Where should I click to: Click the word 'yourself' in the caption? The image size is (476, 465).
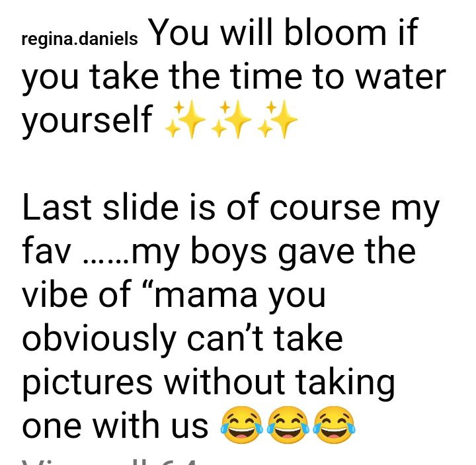pos(87,120)
